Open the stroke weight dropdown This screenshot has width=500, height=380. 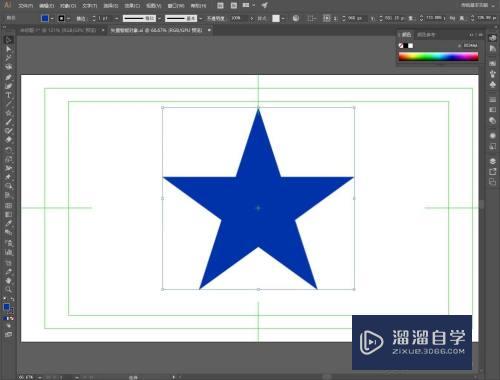116,19
